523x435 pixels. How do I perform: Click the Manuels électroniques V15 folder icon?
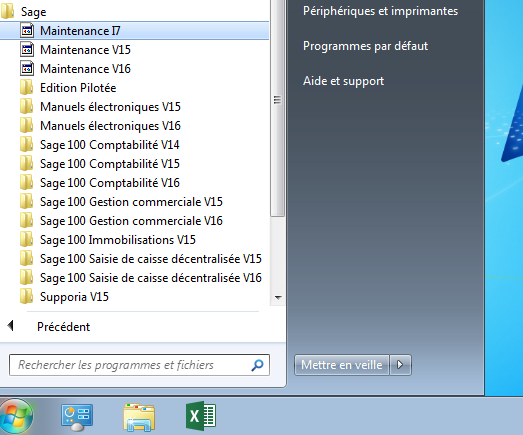(x=26, y=106)
